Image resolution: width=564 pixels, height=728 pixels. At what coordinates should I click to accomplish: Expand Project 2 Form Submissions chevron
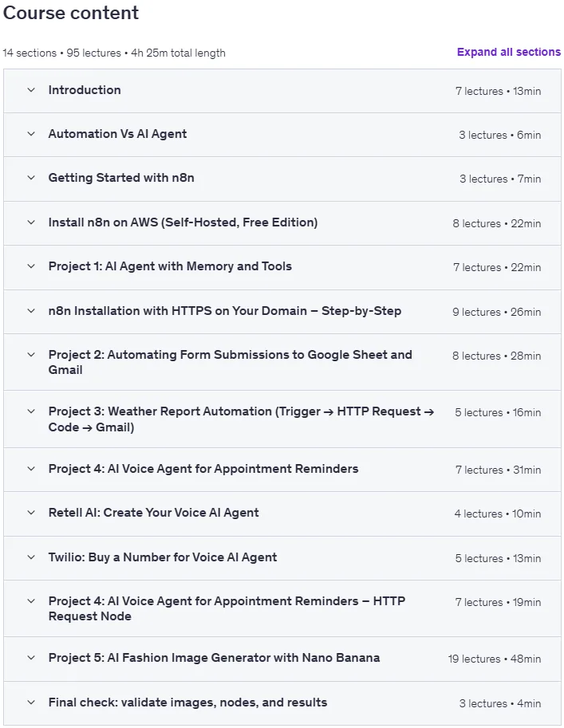31,355
